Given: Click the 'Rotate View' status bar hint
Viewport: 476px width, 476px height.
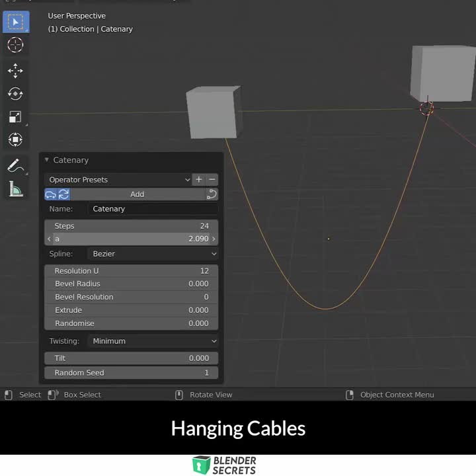Looking at the screenshot, I should [x=211, y=395].
